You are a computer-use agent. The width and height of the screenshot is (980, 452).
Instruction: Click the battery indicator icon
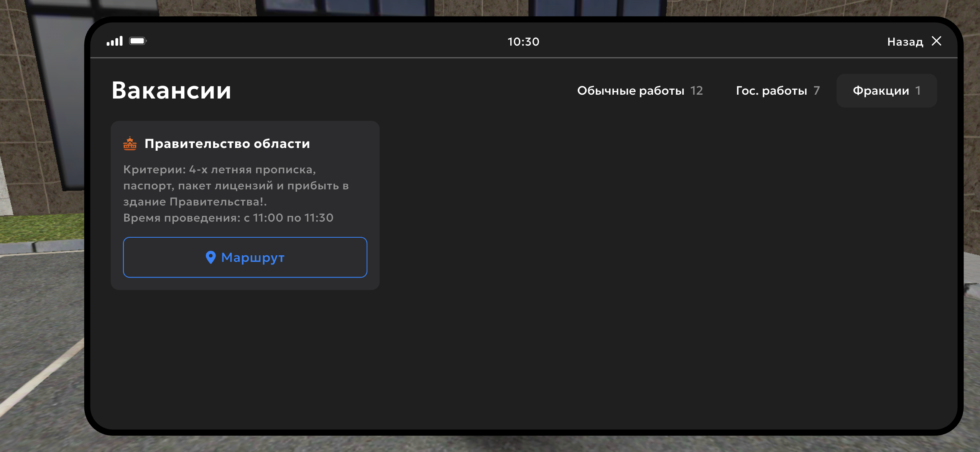[x=138, y=41]
